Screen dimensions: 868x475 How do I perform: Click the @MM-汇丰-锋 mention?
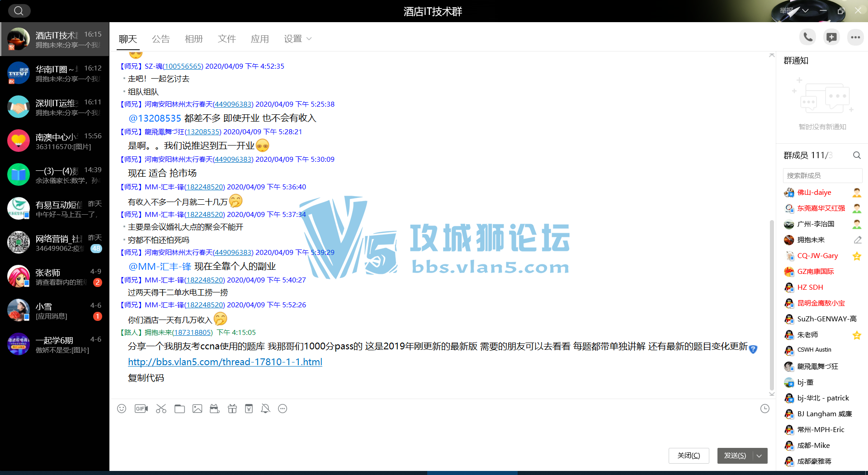tap(160, 266)
